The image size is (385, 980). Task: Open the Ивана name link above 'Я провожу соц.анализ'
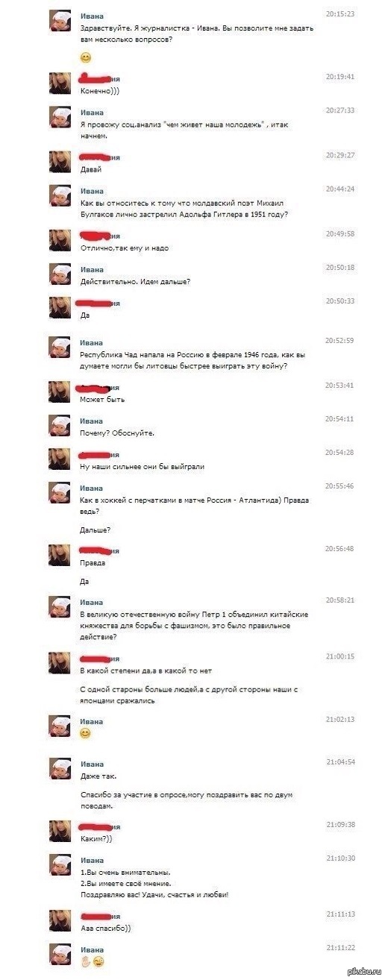pos(92,111)
